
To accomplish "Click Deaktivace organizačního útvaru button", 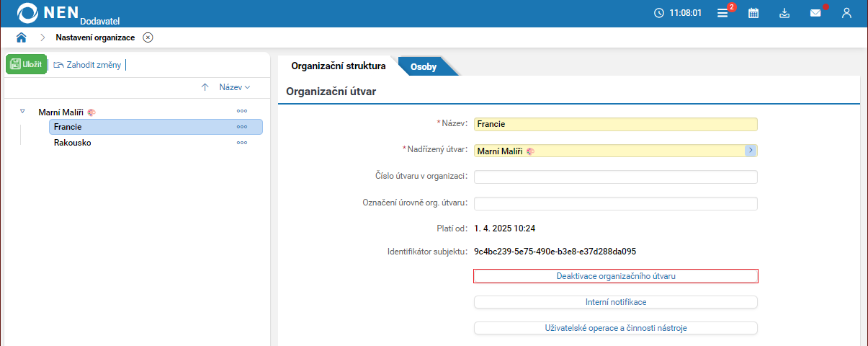I will tap(616, 276).
